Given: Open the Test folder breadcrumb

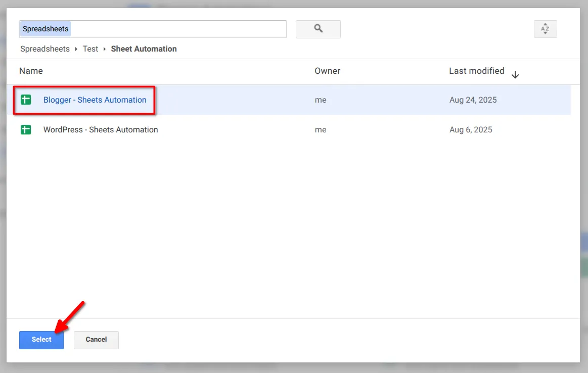Looking at the screenshot, I should coord(90,49).
